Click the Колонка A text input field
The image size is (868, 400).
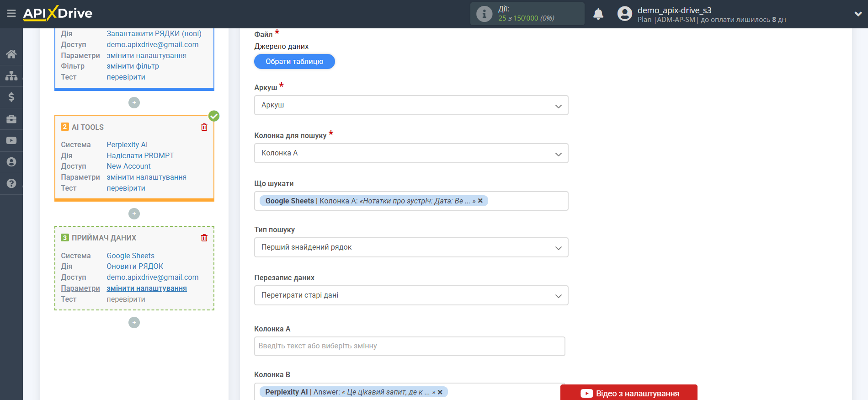point(409,346)
